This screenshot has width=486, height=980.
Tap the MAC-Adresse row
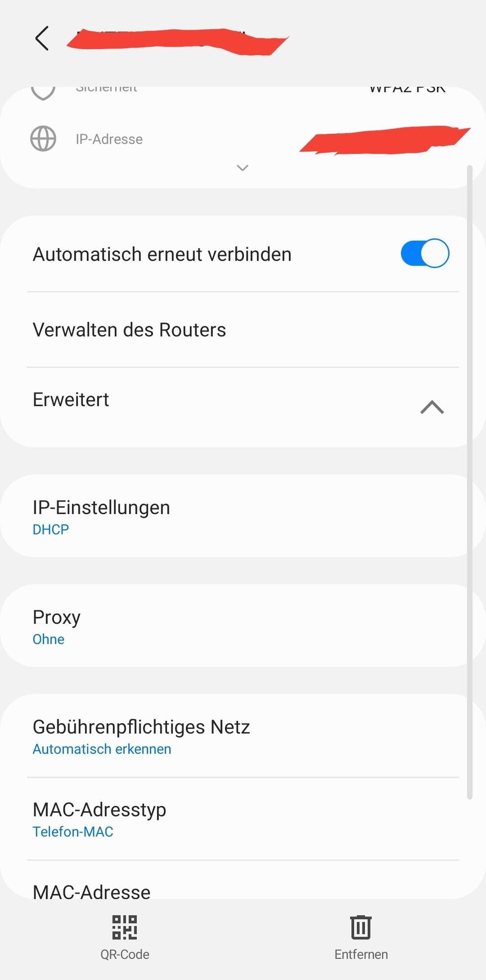tap(92, 891)
